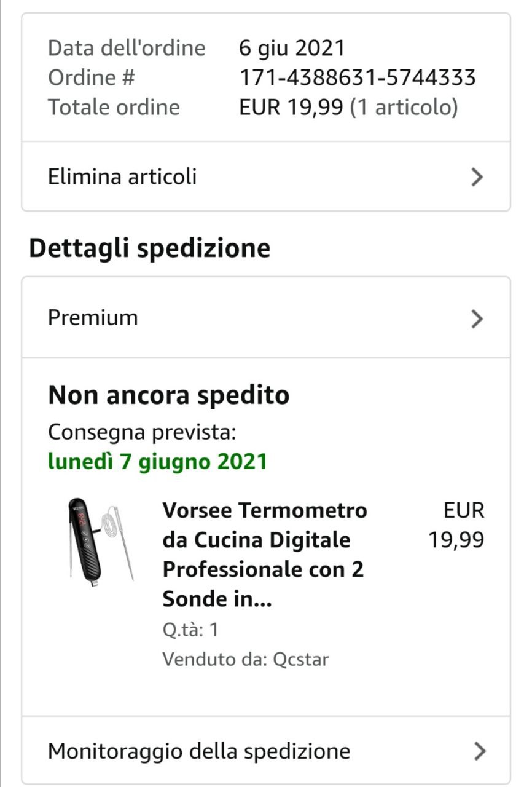
Task: Open Monitoraggio della spedizione tracking
Action: [199, 751]
